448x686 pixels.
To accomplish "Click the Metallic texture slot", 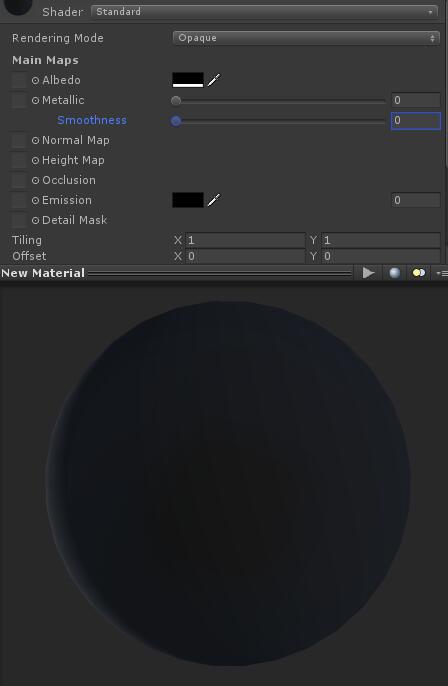I will 19,100.
